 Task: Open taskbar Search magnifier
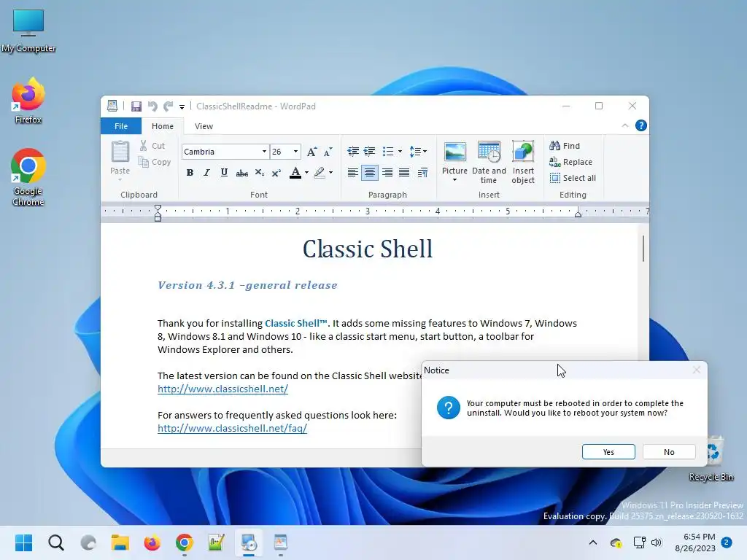point(56,542)
